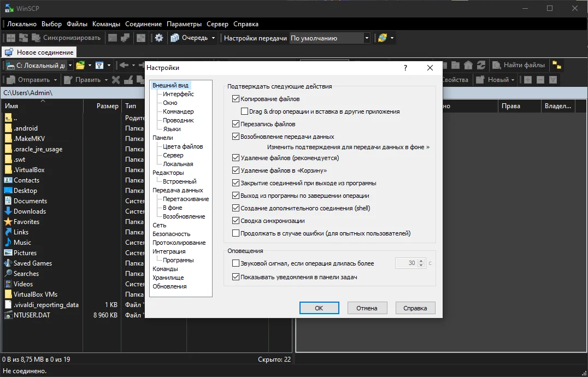Click the rename icon next to delete X

tap(128, 79)
